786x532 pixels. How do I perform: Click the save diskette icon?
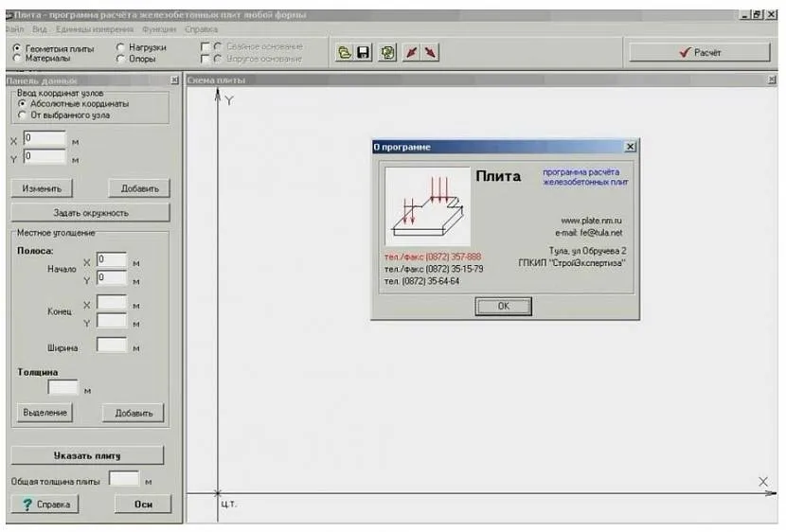coord(364,54)
